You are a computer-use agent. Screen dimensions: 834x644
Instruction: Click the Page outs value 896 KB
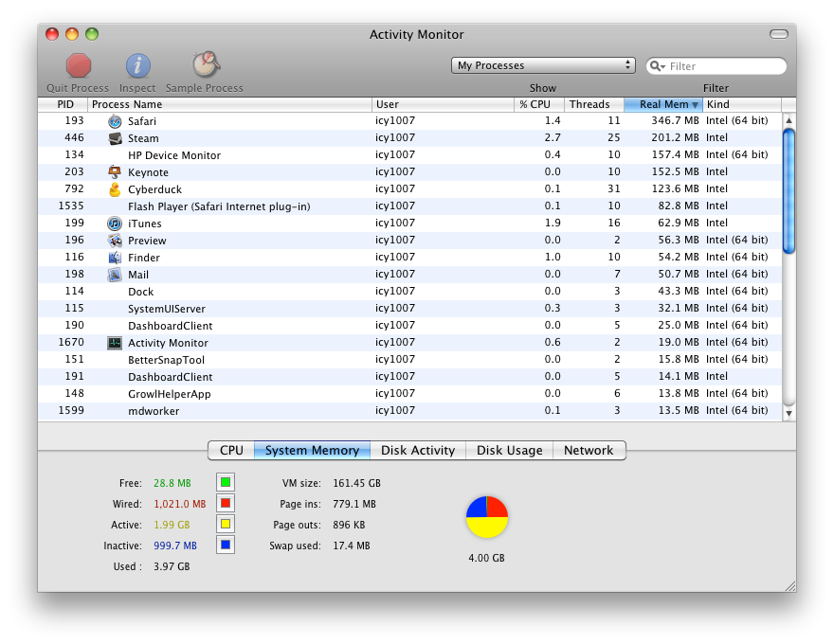(x=349, y=525)
